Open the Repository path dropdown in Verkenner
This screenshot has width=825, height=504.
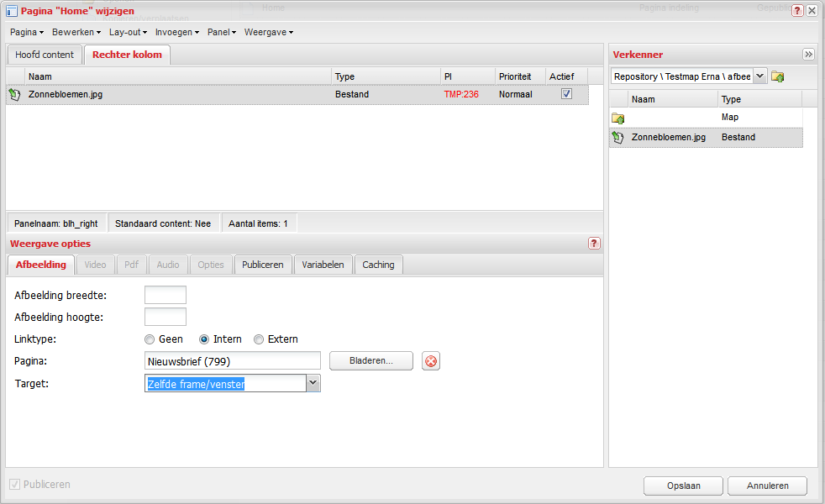(x=759, y=76)
